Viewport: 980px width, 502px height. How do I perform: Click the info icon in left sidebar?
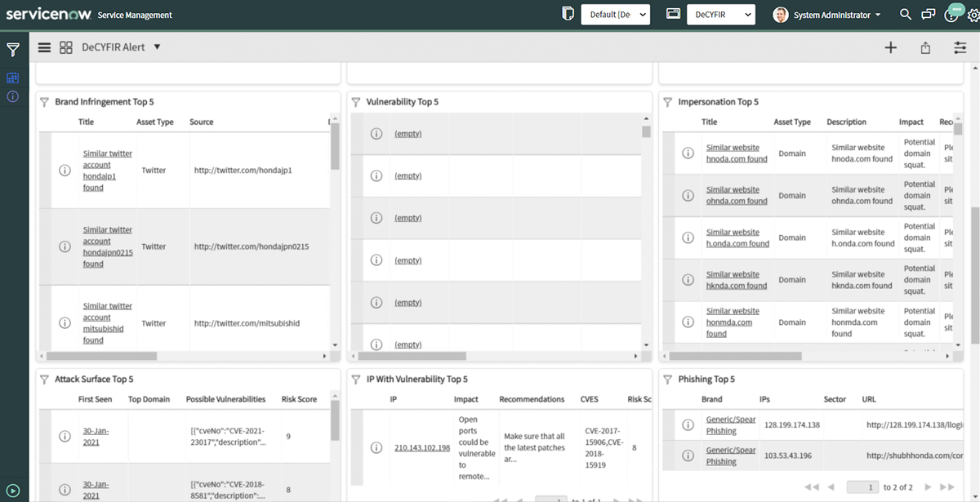tap(12, 96)
